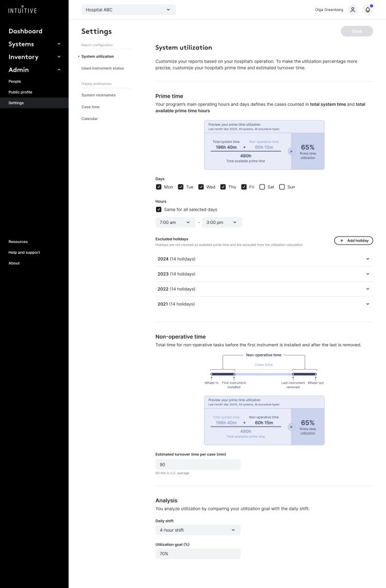The width and height of the screenshot is (386, 588).
Task: Enable the Sat day checkbox
Action: [x=262, y=187]
